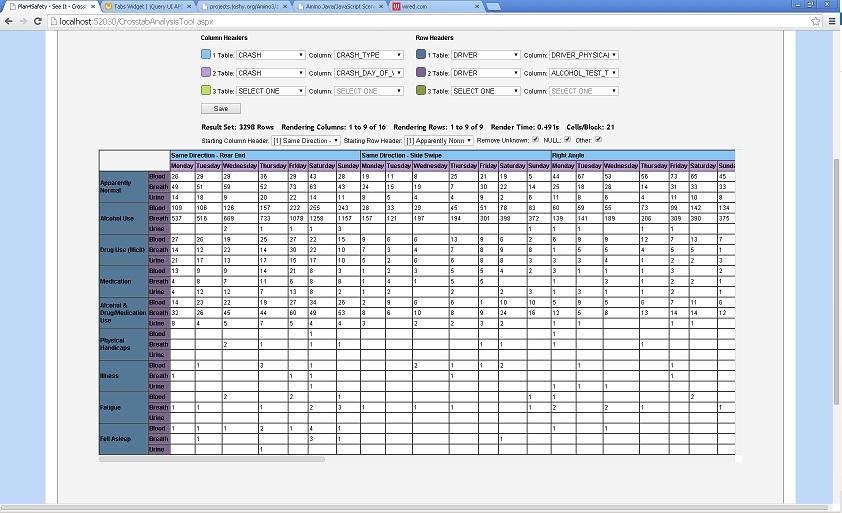Pick the steel blue row header 1 swatch

[421, 54]
